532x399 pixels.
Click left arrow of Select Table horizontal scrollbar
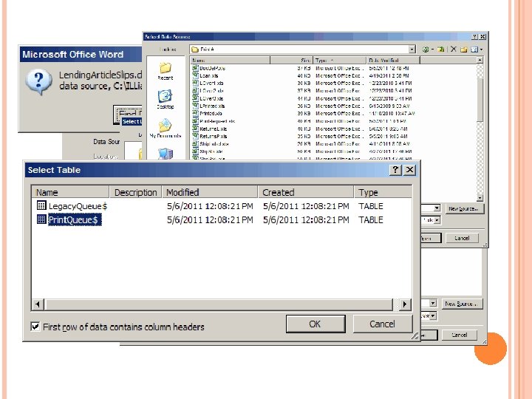coord(38,304)
